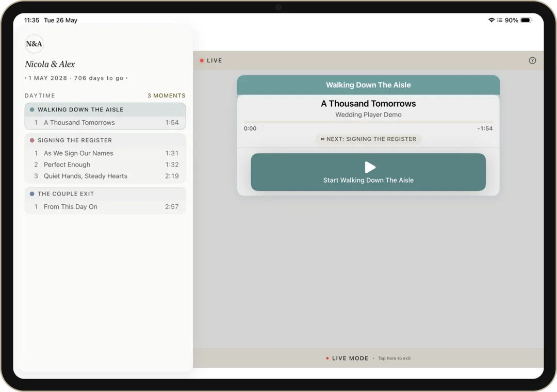Screen dimensions: 557x392
Task: Click the 1 MAY 2028 countdown text
Action: pos(76,78)
